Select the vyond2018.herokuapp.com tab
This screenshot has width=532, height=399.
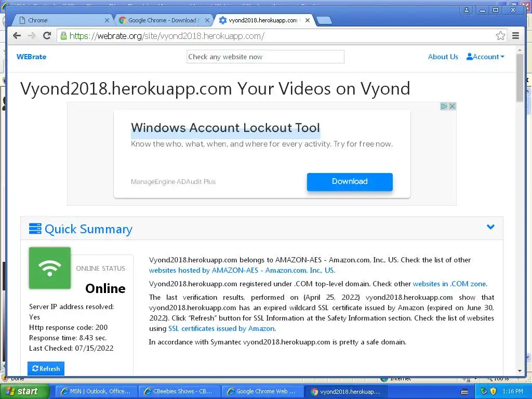[x=263, y=20]
